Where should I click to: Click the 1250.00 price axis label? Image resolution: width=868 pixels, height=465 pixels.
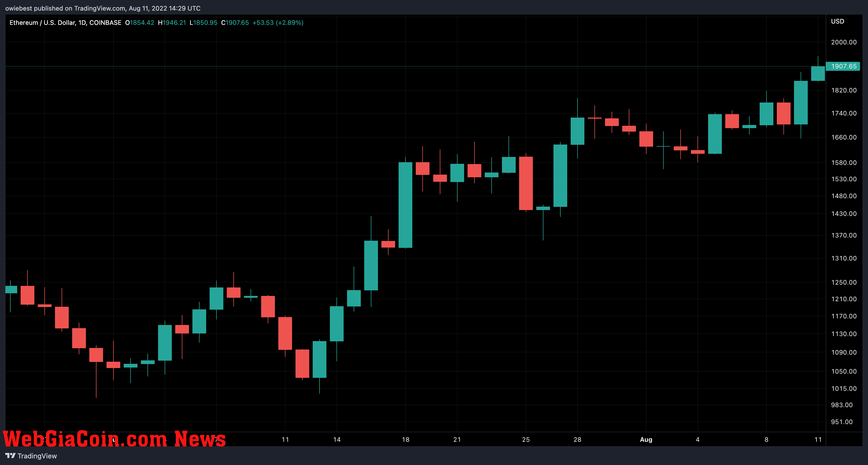(x=844, y=282)
